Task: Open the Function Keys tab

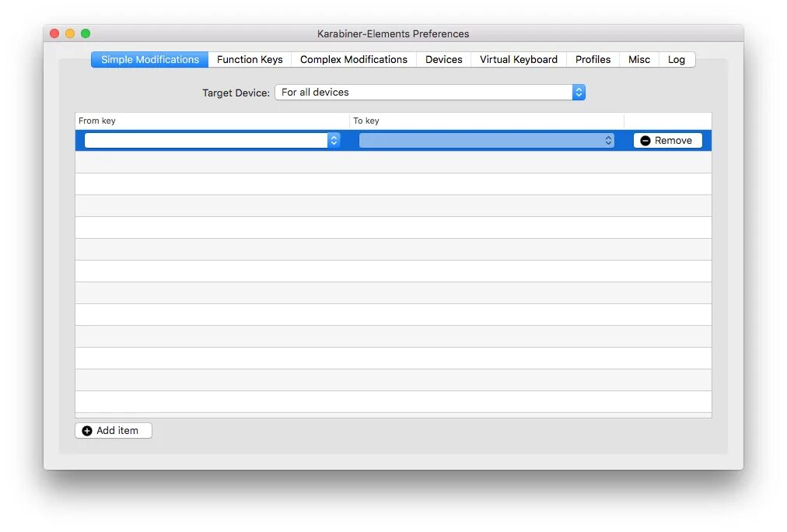Action: click(x=250, y=59)
